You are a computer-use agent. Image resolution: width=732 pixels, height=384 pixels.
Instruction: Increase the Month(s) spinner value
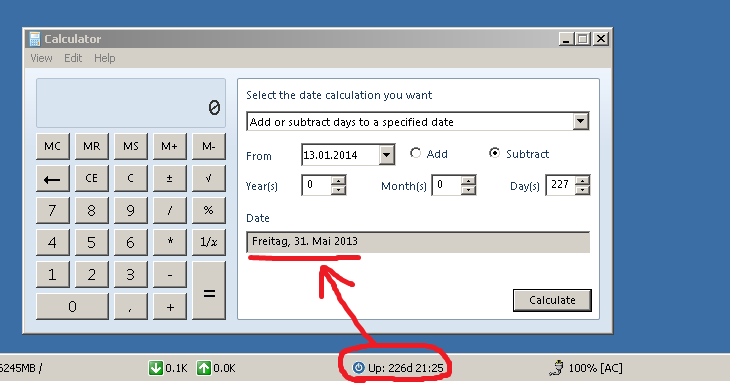pyautogui.click(x=468, y=180)
